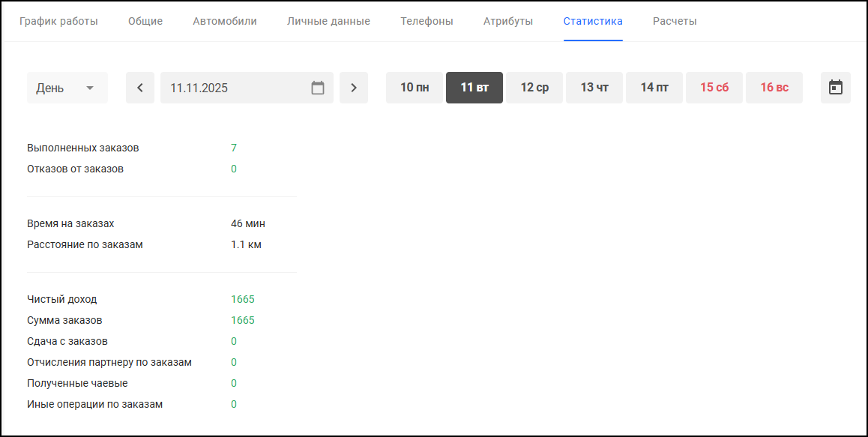
Task: Switch to the Атрибуты tab
Action: click(508, 21)
